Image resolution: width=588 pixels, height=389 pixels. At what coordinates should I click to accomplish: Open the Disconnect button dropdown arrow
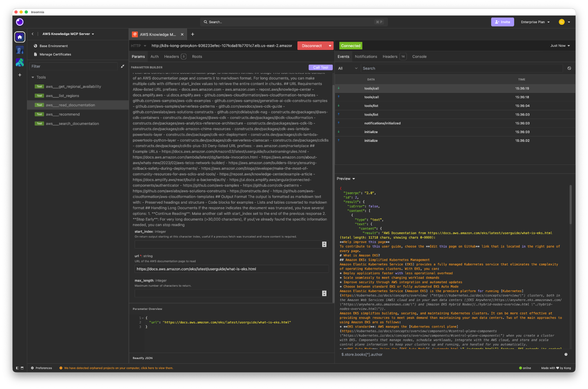pyautogui.click(x=330, y=46)
